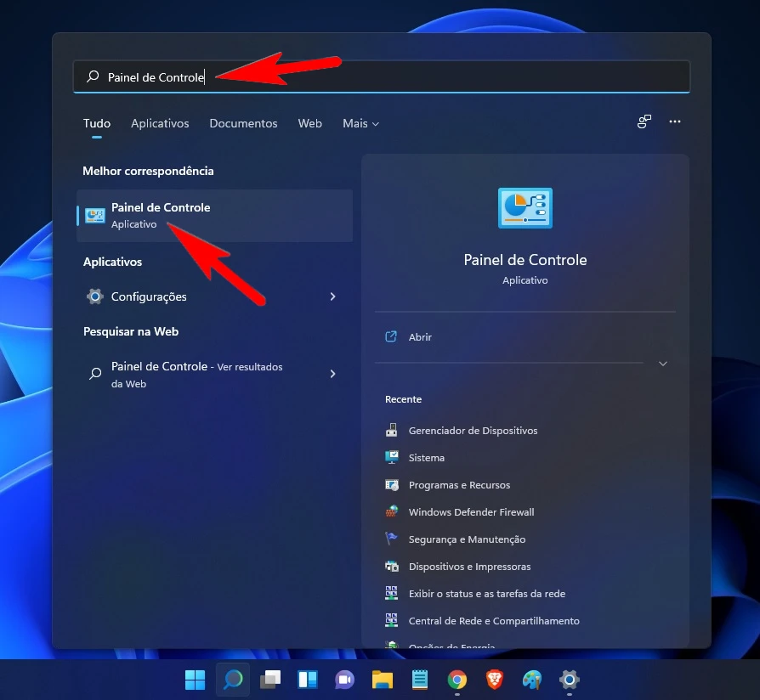Click the web search magnifier icon
Viewport: 760px width, 700px height.
point(95,374)
